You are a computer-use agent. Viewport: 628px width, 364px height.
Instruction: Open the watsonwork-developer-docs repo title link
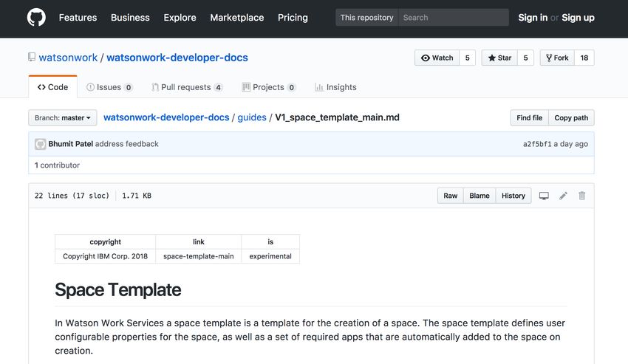coord(177,58)
